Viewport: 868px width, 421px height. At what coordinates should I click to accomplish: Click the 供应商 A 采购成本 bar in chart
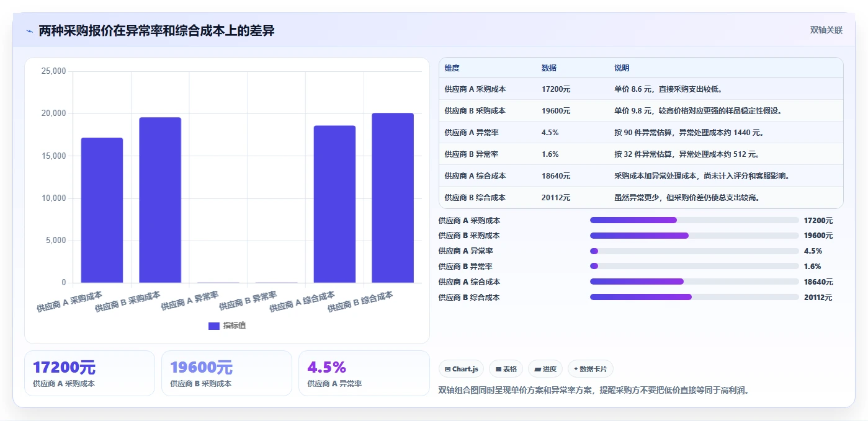[x=102, y=210]
